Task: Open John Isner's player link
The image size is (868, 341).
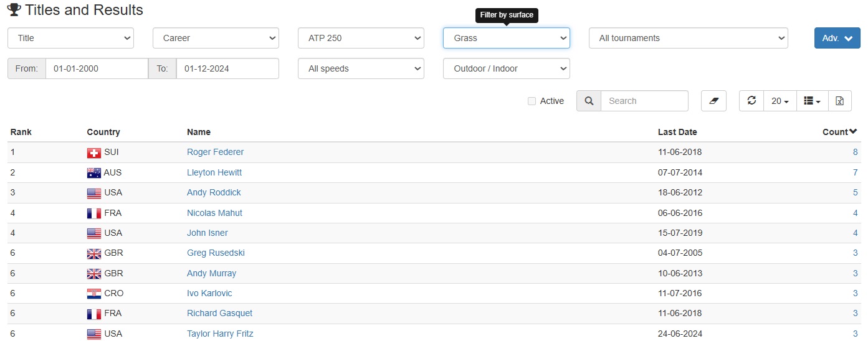Action: 207,233
